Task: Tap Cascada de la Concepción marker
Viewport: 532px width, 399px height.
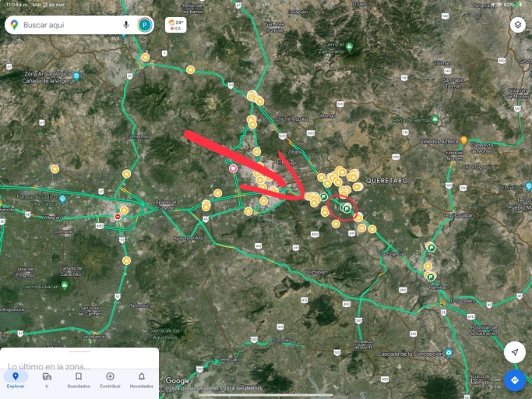Action: click(449, 353)
